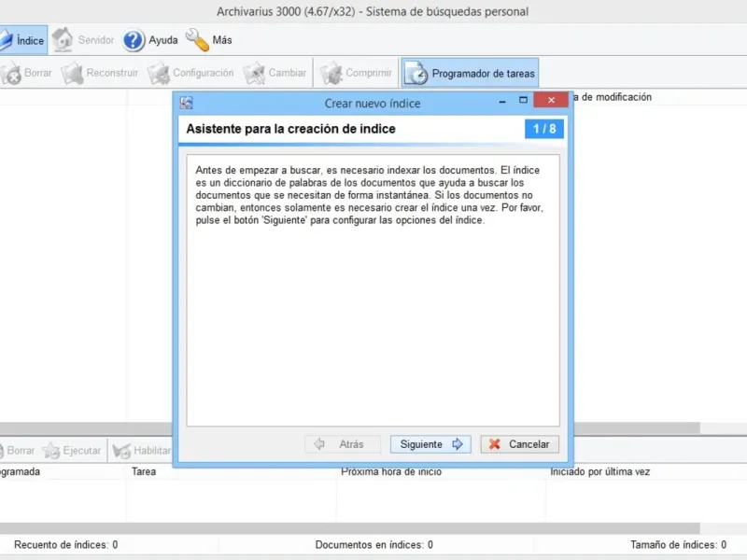Screen dimensions: 747x560
Task: Click 'Recuento de índices: 0' status text
Action: pos(65,545)
